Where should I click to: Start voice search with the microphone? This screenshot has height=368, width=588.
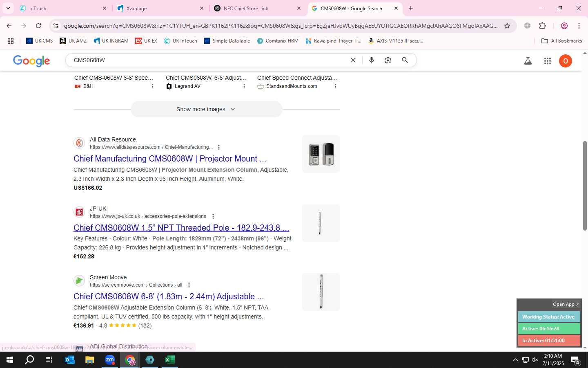pos(372,60)
